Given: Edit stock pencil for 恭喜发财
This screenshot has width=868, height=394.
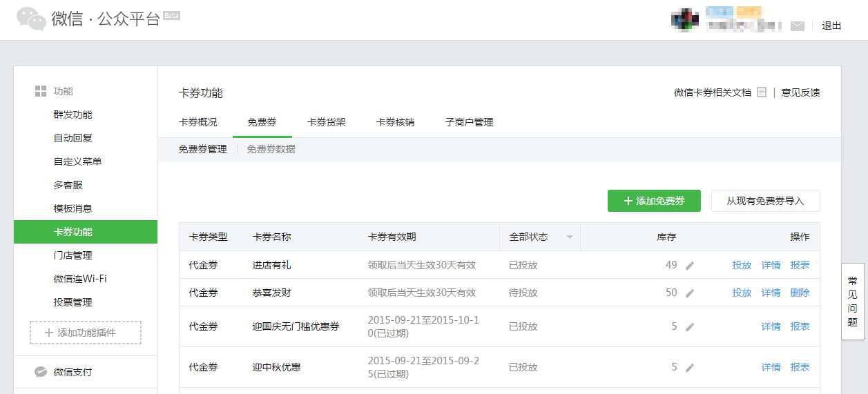Looking at the screenshot, I should click(689, 293).
